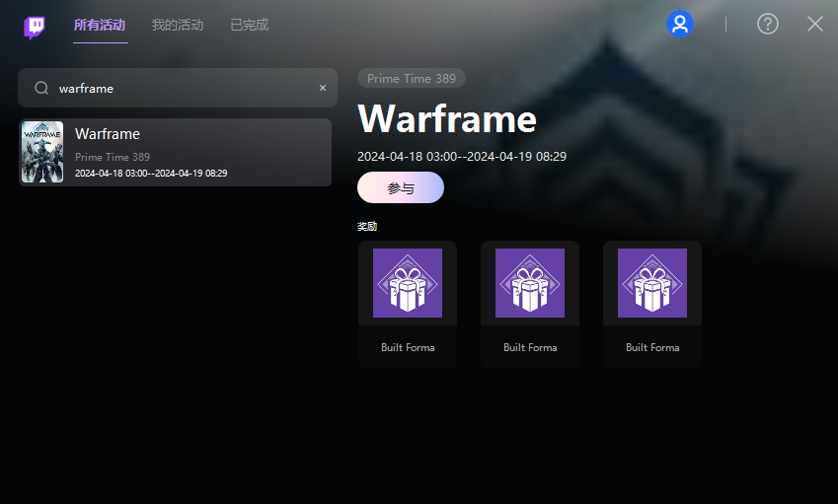Clear the warframe search text

322,88
